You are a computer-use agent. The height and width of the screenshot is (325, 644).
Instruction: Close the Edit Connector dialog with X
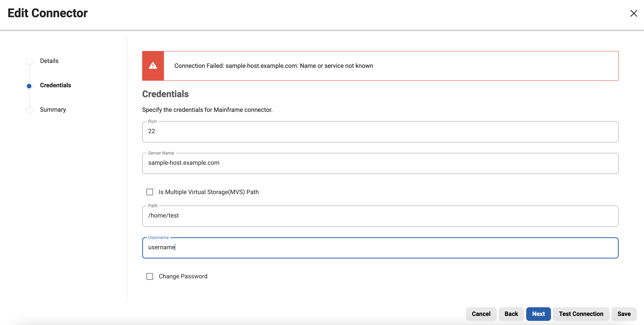[633, 13]
